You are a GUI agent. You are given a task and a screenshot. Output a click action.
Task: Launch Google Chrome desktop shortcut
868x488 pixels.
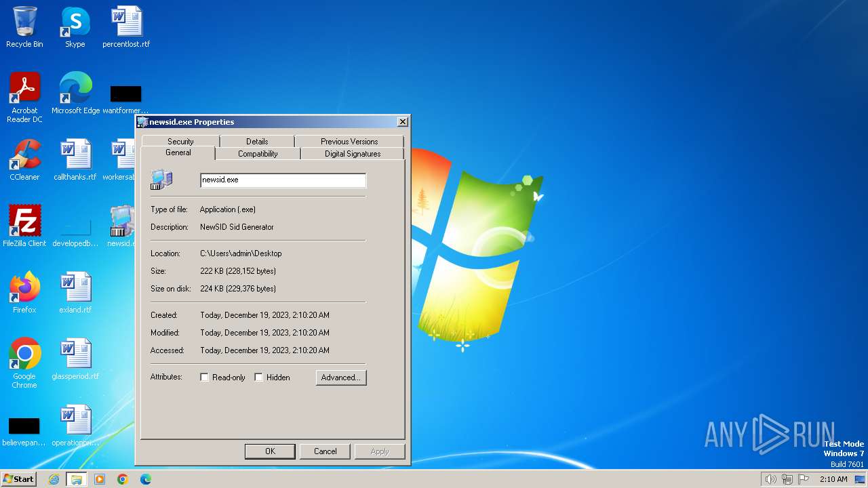pyautogui.click(x=24, y=363)
